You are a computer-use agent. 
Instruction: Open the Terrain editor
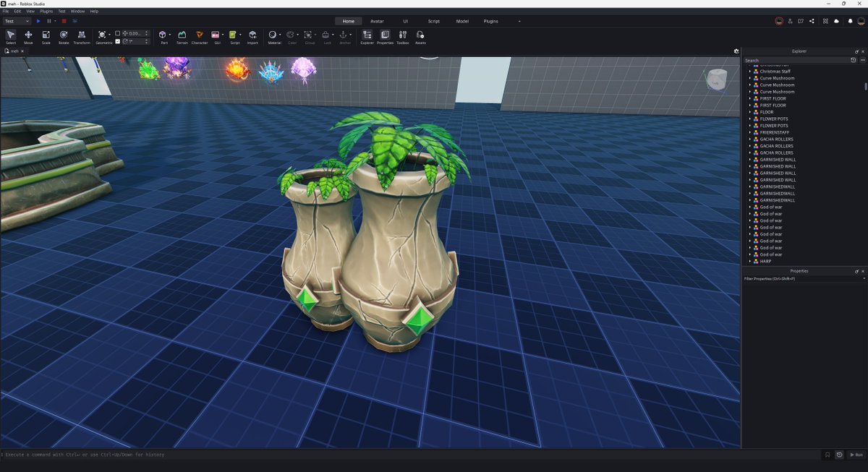tap(182, 37)
